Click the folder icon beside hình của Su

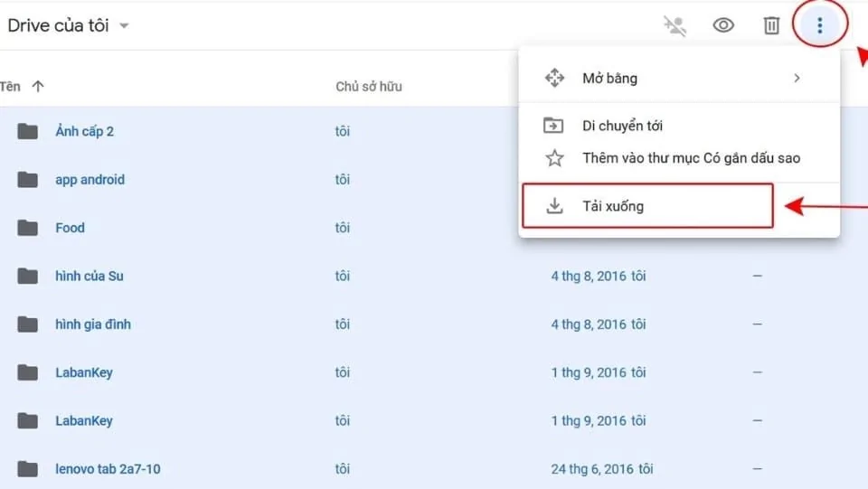point(27,276)
